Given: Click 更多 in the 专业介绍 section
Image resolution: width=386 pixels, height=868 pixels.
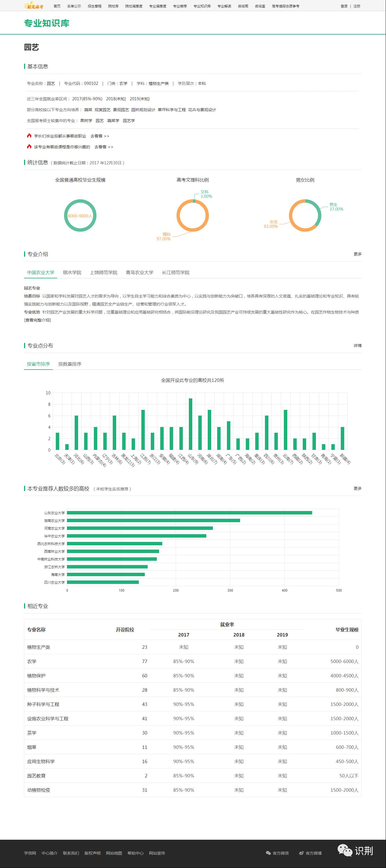Looking at the screenshot, I should point(358,254).
